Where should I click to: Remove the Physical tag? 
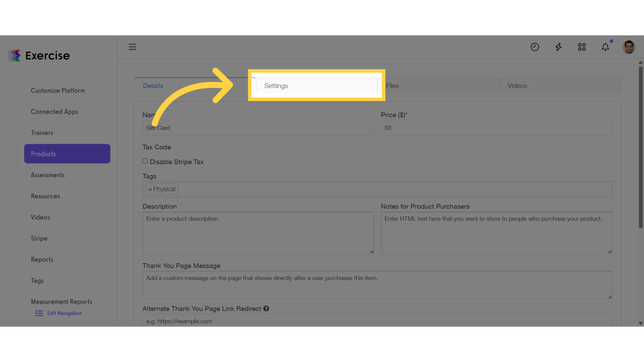[150, 189]
